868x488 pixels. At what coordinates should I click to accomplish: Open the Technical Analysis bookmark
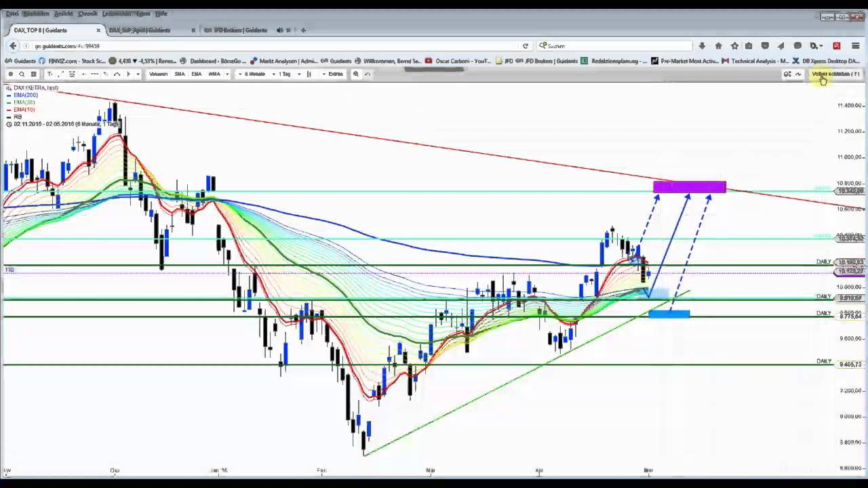click(x=755, y=61)
